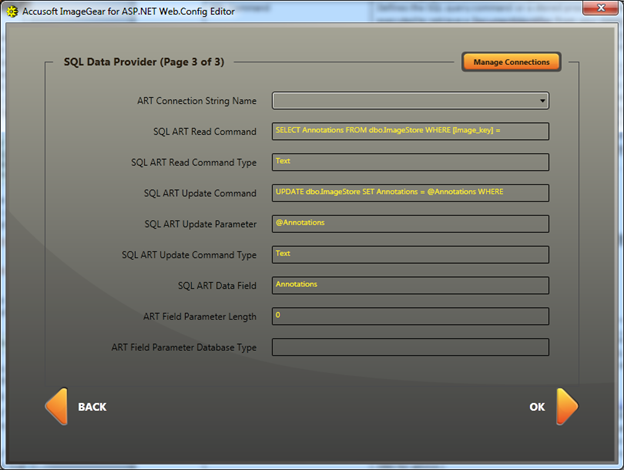Maximize the Web.Config Editor window
The width and height of the screenshot is (624, 470).
click(x=574, y=9)
